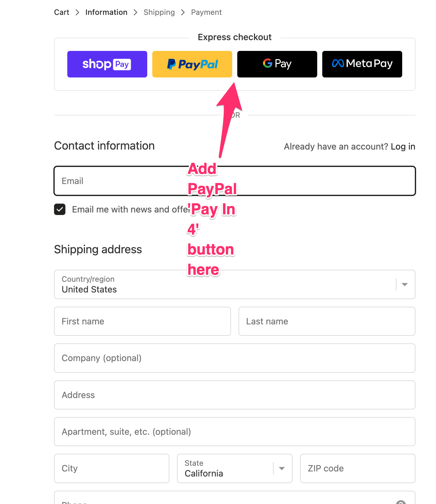The width and height of the screenshot is (436, 504).
Task: Enter the ZIP code field
Action: click(x=358, y=468)
